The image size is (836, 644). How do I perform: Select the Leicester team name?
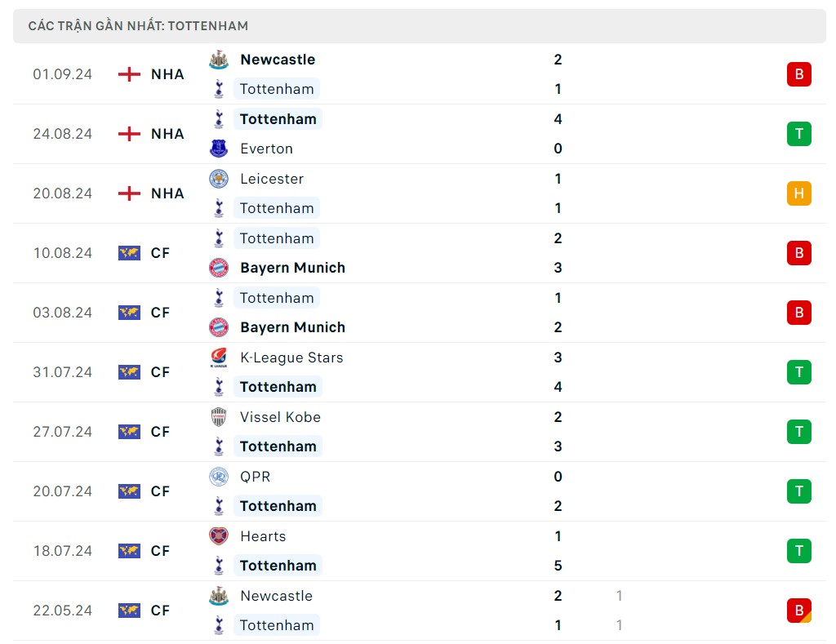272,179
